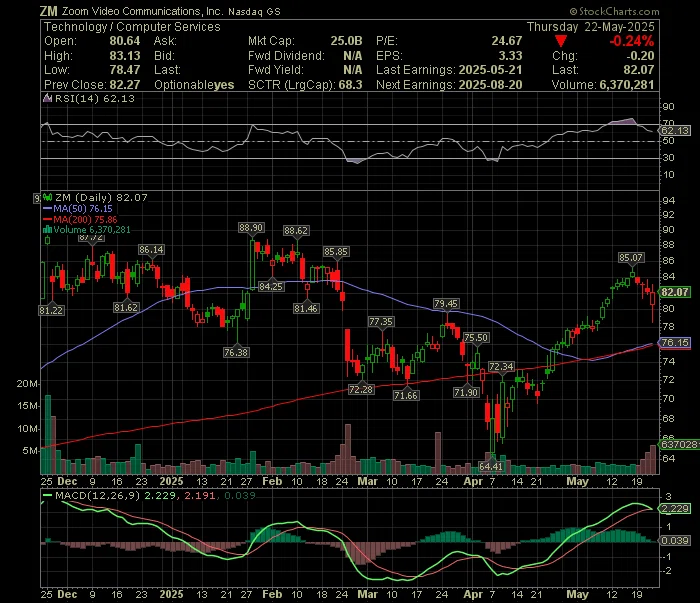Screen dimensions: 700x603
Task: Click the ZM ticker symbol heading
Action: [48, 11]
